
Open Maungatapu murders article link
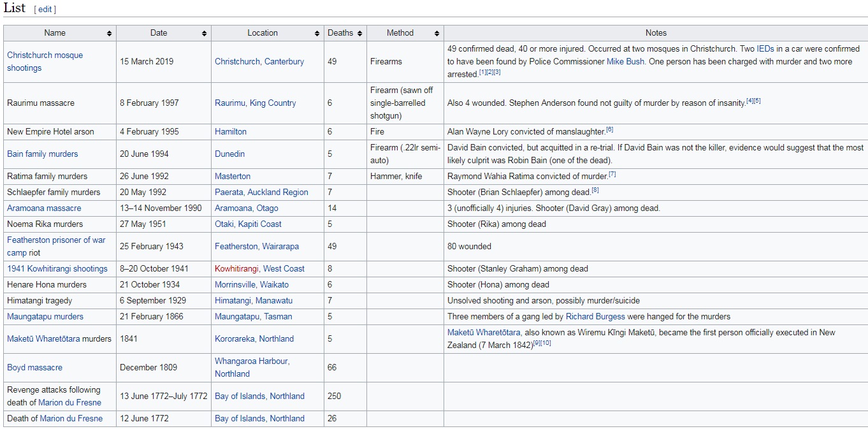(x=45, y=316)
